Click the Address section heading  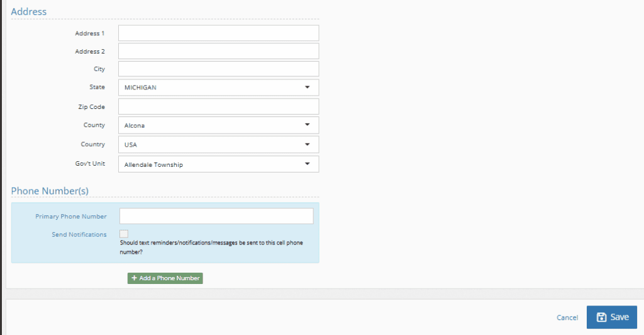coord(29,11)
